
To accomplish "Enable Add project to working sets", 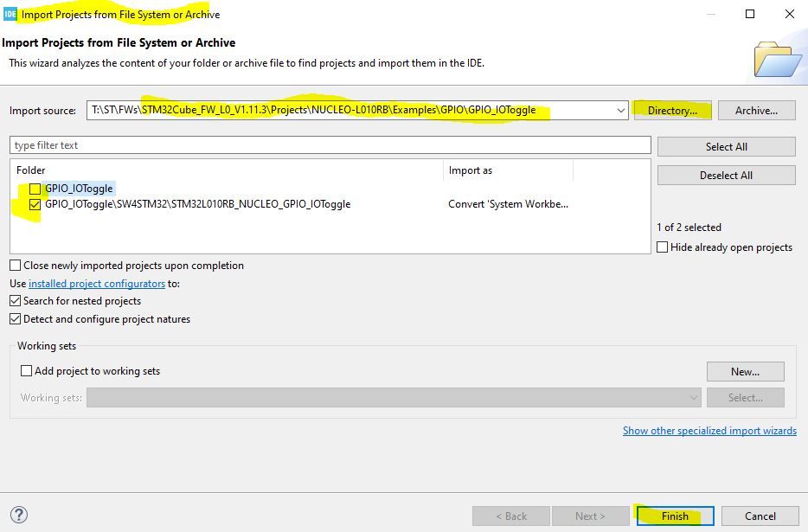I will [x=26, y=370].
